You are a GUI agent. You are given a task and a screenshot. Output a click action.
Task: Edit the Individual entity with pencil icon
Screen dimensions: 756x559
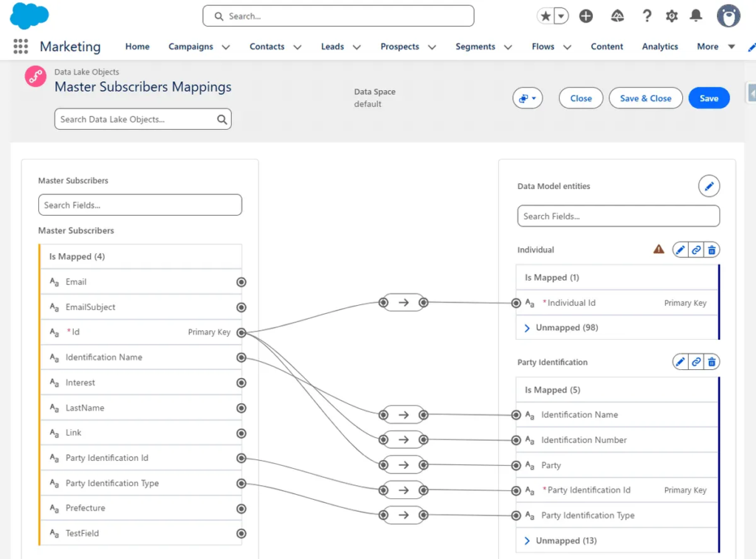681,250
